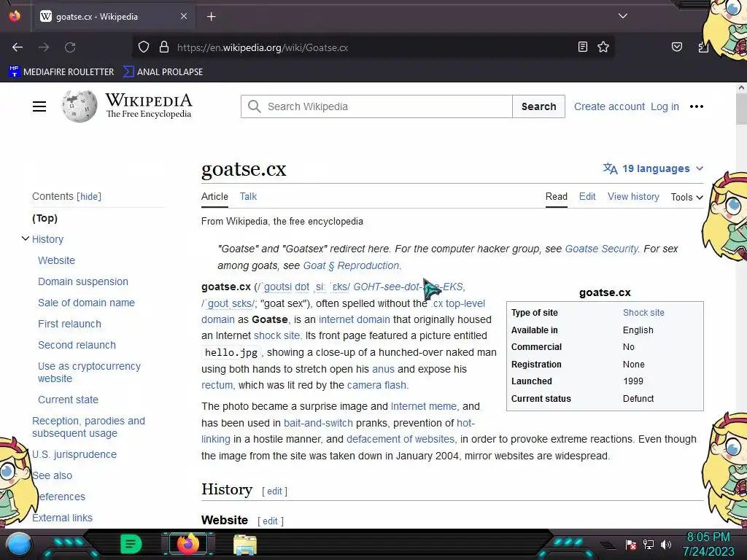This screenshot has height=560, width=747.
Task: Go to Domain suspension in contents
Action: 83,281
